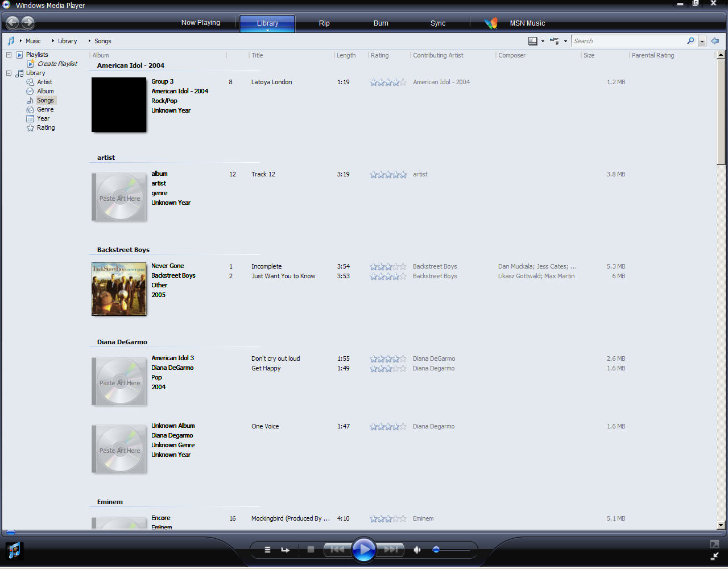Mute the volume speaker icon

pyautogui.click(x=417, y=550)
